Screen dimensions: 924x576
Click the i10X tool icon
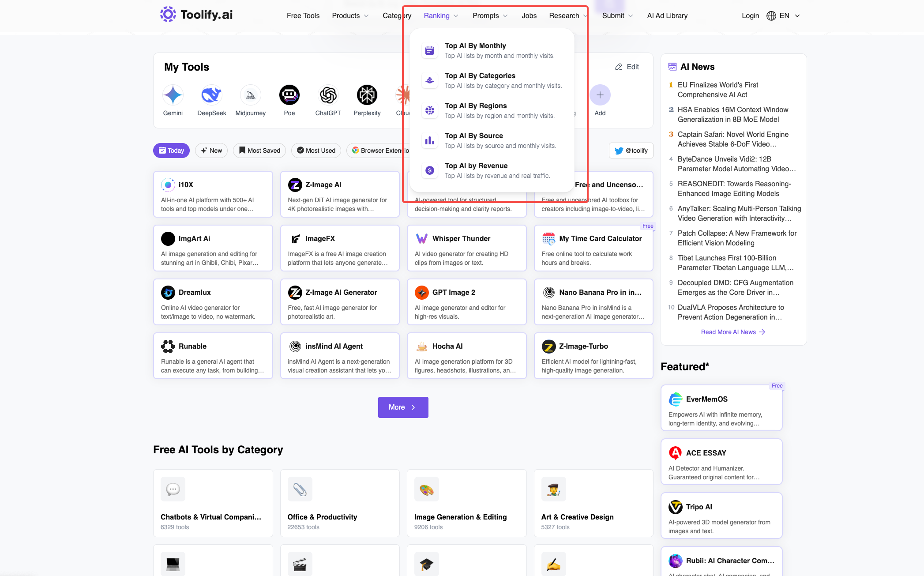pos(168,185)
